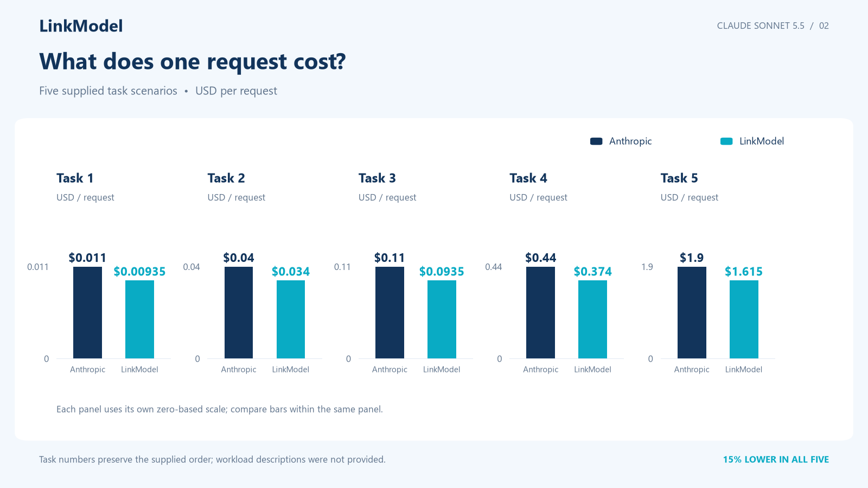
Task: Click the Task 2 LinkModel bar
Action: tap(291, 319)
